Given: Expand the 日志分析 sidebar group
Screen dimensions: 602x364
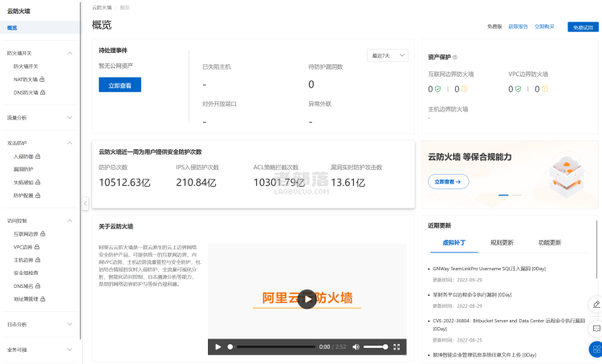Looking at the screenshot, I should 70,324.
